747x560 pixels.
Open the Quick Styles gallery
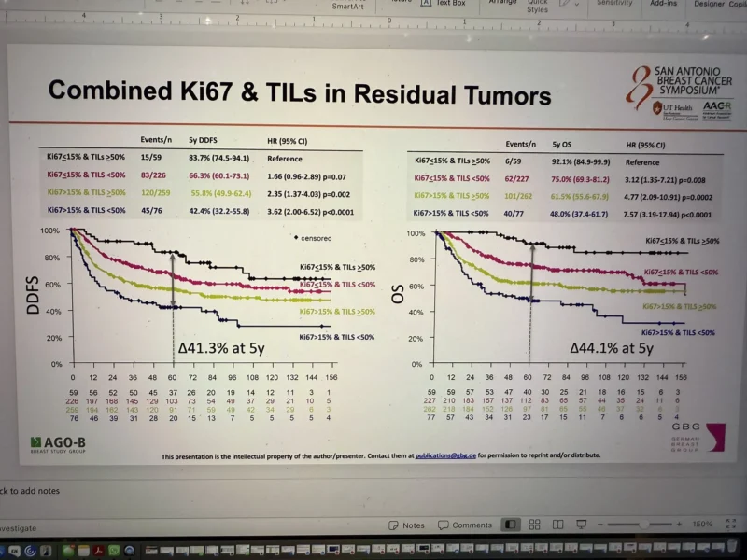pos(536,7)
